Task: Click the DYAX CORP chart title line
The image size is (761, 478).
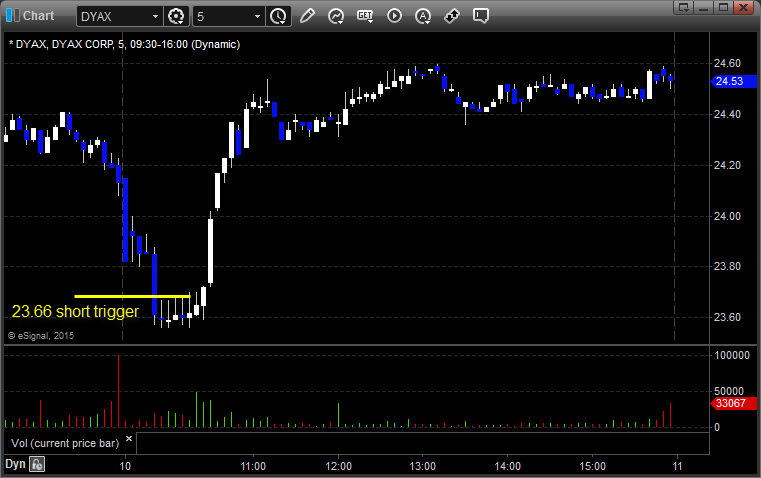Action: (125, 44)
